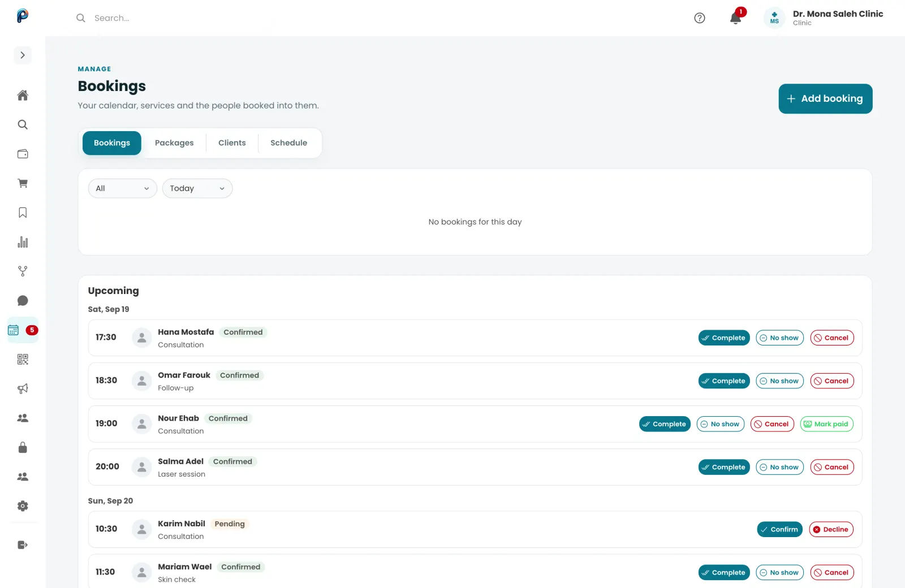Open the help question mark icon
905x588 pixels.
point(700,18)
